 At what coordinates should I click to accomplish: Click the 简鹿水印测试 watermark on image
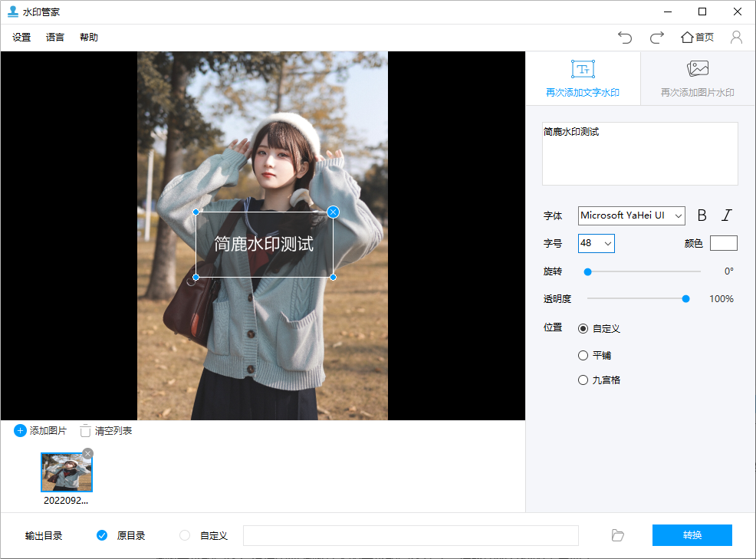(x=264, y=244)
